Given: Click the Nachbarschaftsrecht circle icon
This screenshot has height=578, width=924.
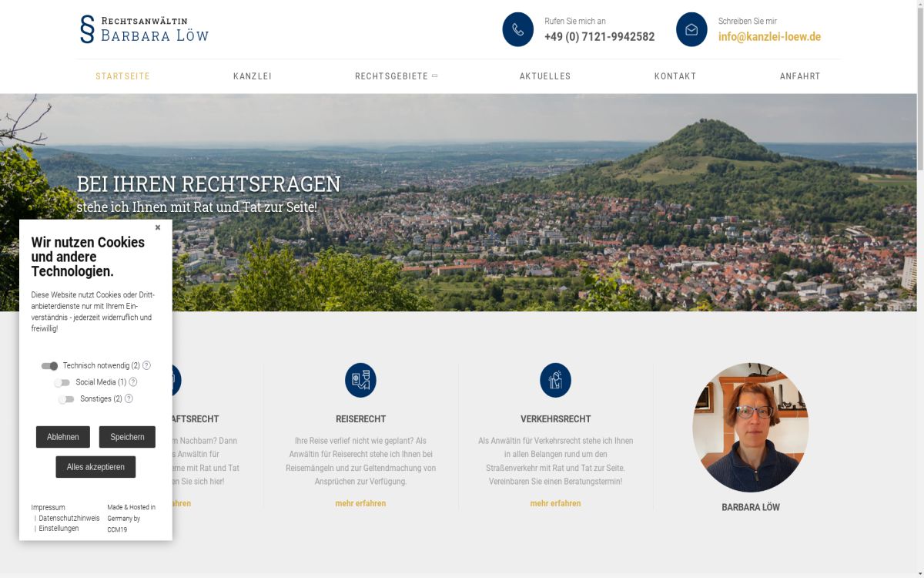Looking at the screenshot, I should [166, 380].
